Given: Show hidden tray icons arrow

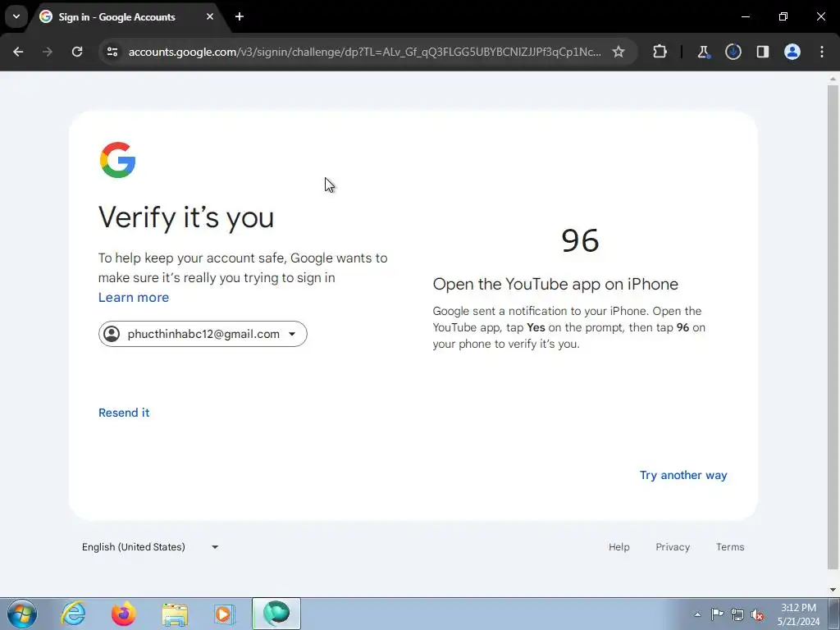Looking at the screenshot, I should coord(697,614).
